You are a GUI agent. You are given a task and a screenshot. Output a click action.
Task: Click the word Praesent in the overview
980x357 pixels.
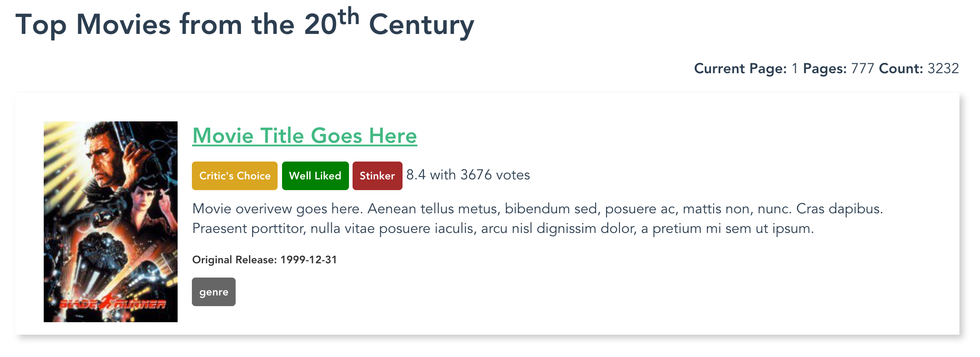[x=220, y=228]
